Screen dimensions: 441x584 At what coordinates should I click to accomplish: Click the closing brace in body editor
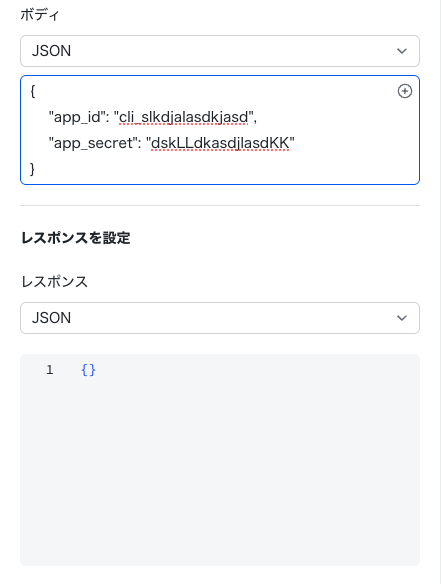coord(33,169)
